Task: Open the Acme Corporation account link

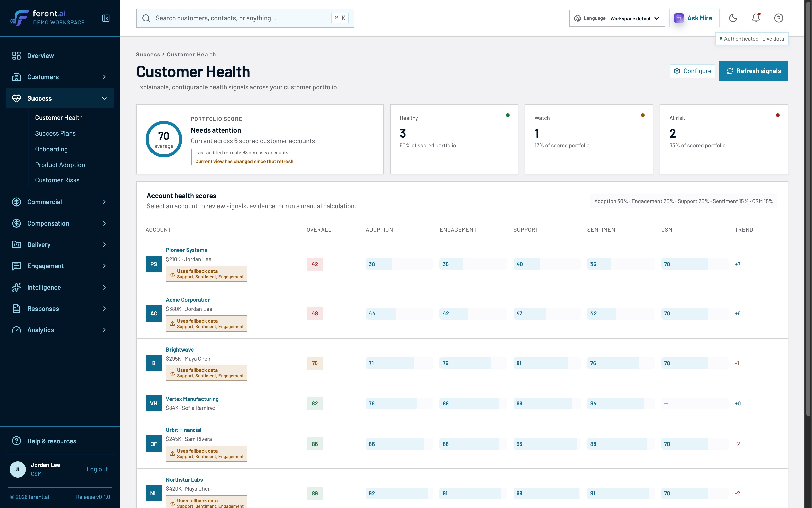Action: [x=188, y=300]
